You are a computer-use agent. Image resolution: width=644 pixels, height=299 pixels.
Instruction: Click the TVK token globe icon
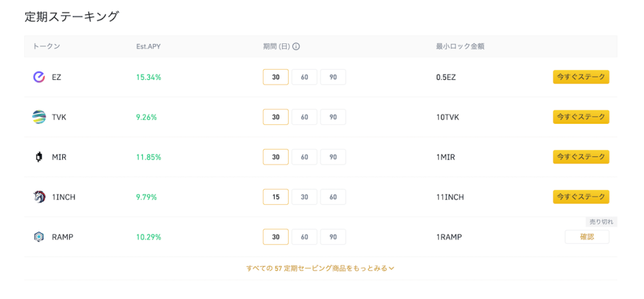pos(38,117)
